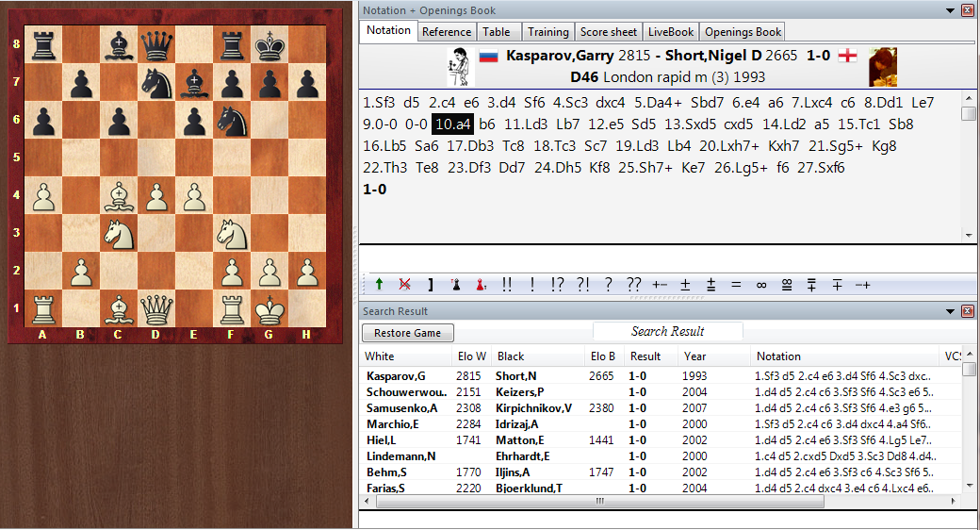Screen dimensions: 980x530
Task: Apply the −+ black winning symbol
Action: (x=862, y=285)
